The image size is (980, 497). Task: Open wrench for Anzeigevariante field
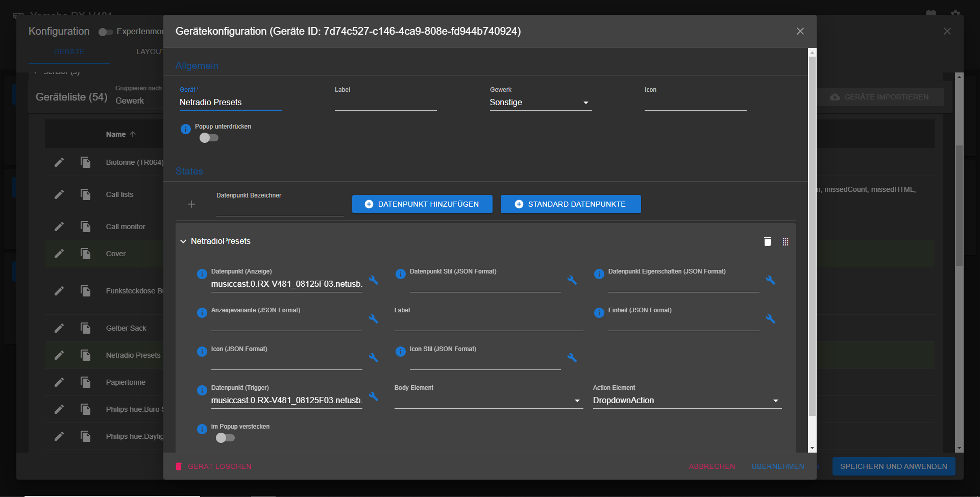coord(374,319)
